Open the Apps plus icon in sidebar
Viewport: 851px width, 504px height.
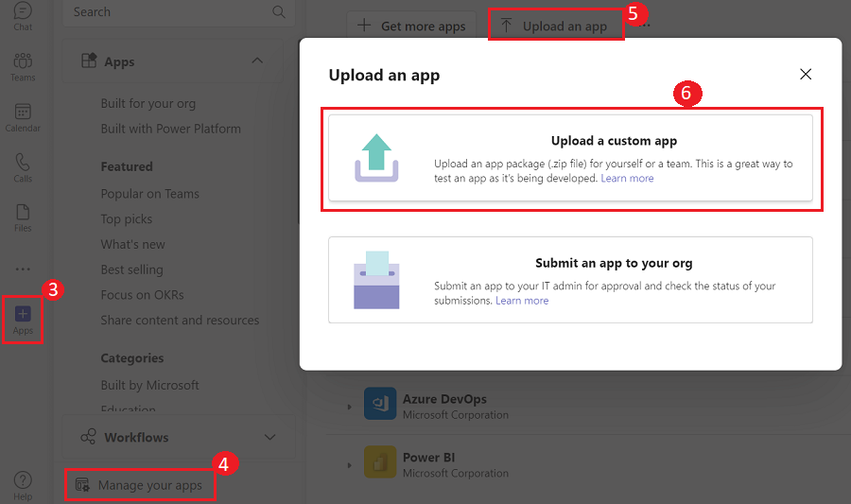point(23,314)
